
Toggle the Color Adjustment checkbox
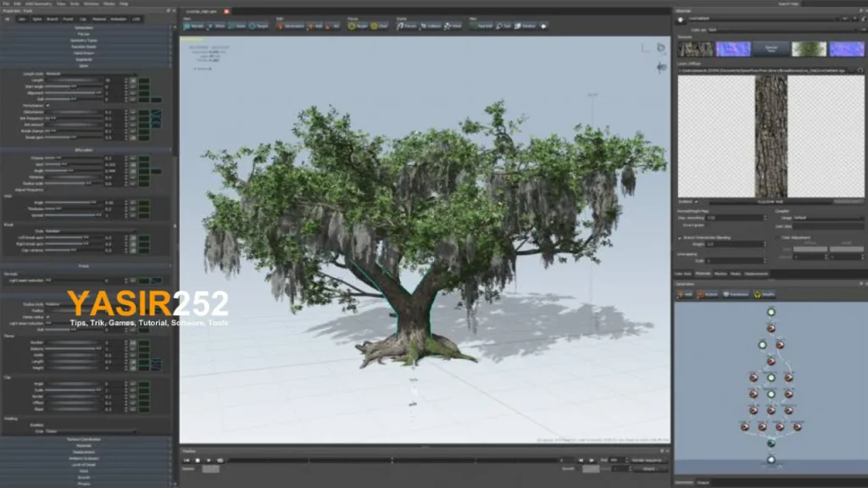coord(779,237)
